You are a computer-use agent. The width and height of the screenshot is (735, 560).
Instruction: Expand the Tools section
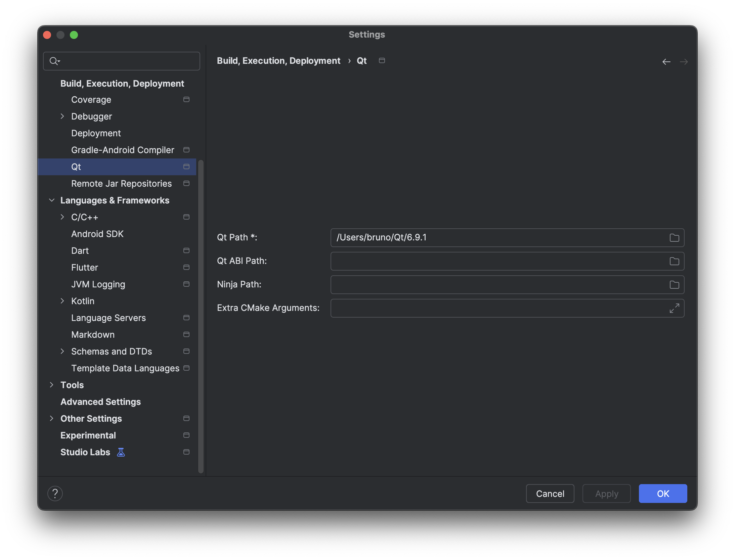point(51,385)
